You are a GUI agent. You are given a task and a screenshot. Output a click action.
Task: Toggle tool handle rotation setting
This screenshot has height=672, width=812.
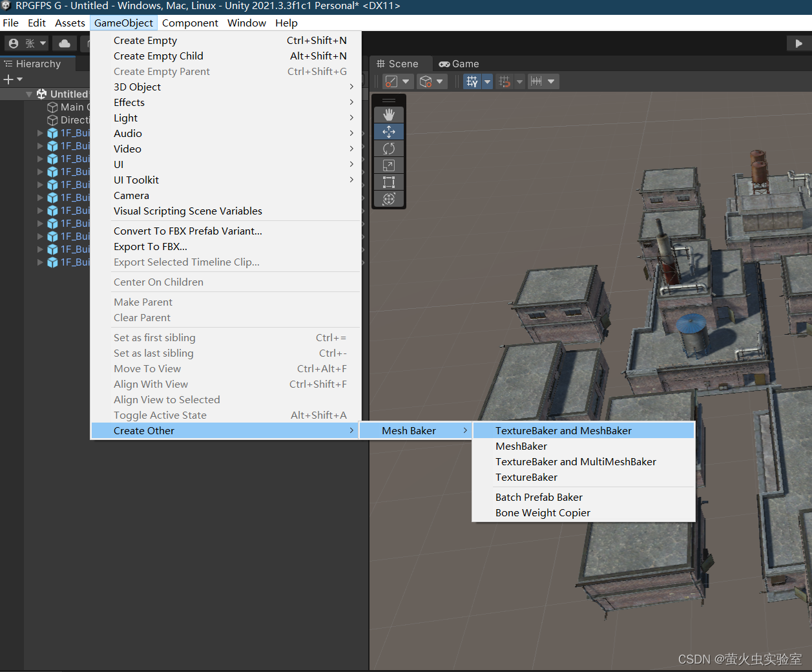pos(426,81)
